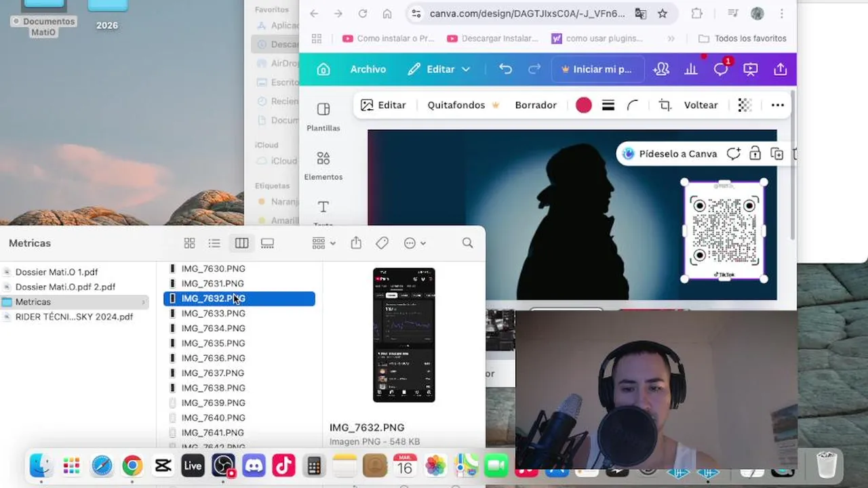Select Descargas in back Finder sidebar
Image resolution: width=868 pixels, height=488 pixels.
[x=275, y=44]
